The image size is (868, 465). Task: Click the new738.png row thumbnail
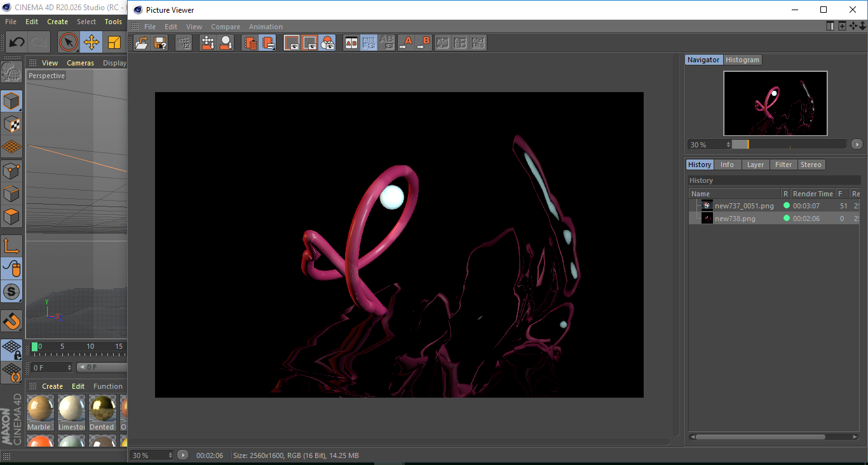click(x=707, y=218)
